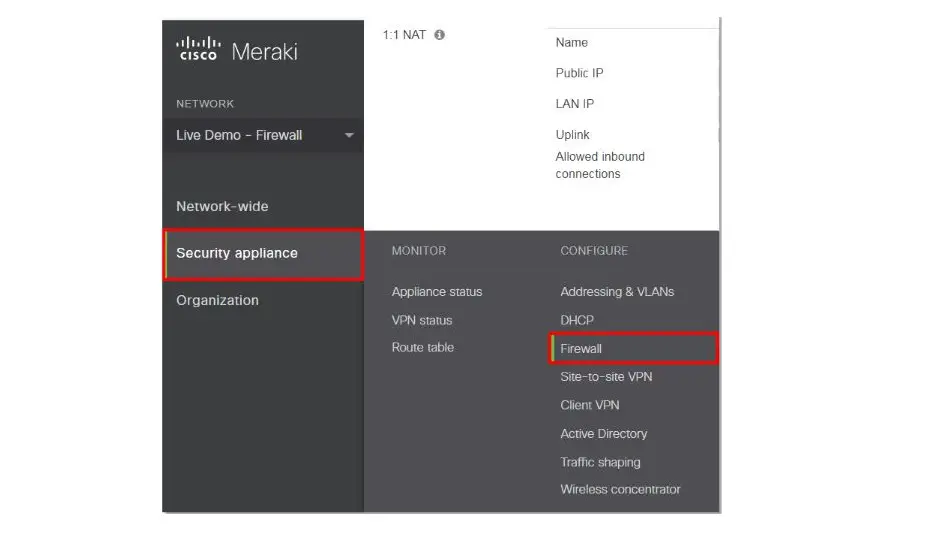Click the 1:1 NAT info icon
The image size is (929, 540).
(x=439, y=35)
